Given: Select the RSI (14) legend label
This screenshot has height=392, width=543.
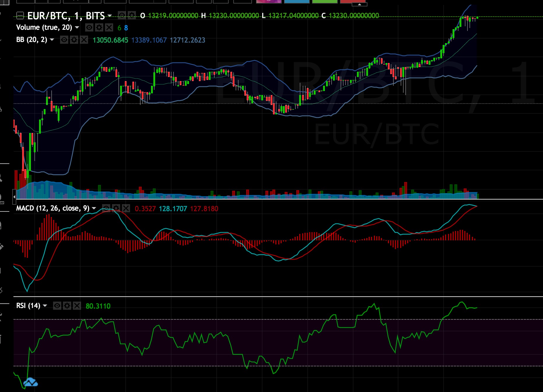Looking at the screenshot, I should pos(28,306).
